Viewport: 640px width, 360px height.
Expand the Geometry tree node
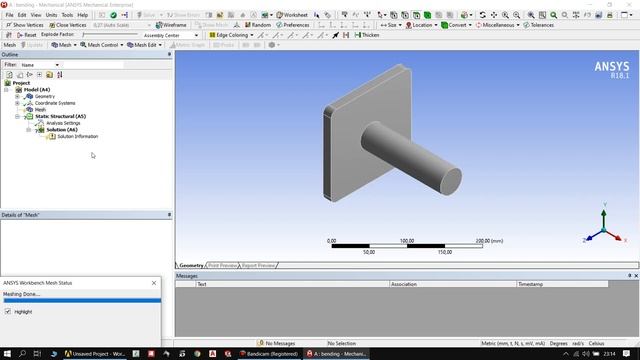(x=17, y=96)
